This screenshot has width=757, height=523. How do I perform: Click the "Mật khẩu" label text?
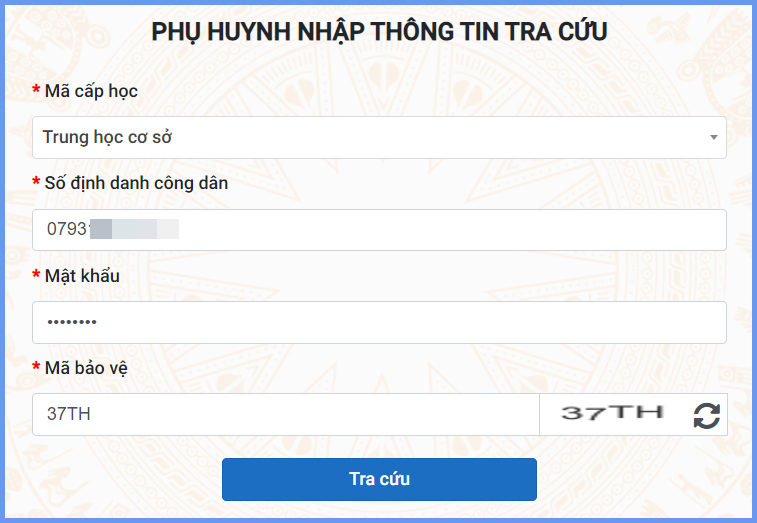click(82, 275)
